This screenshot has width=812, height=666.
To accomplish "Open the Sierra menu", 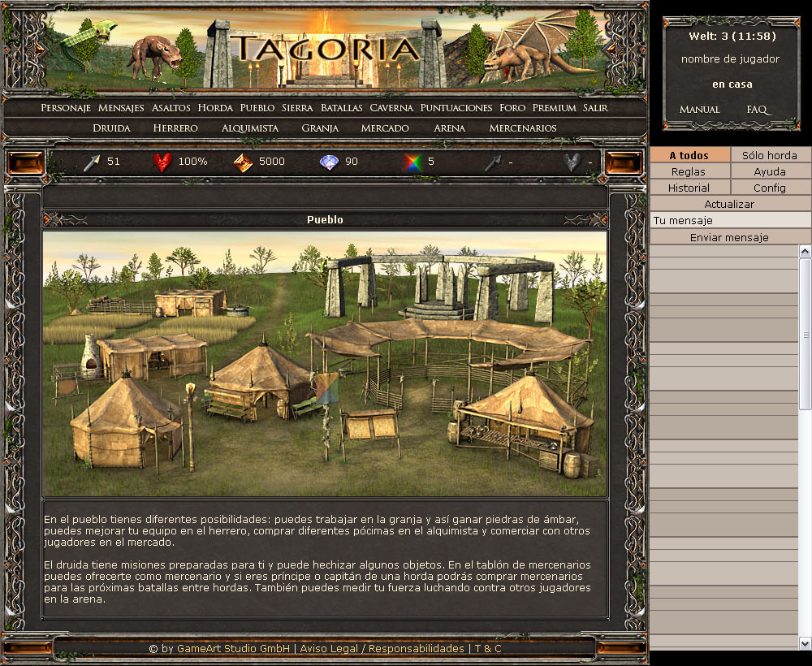I will coord(297,108).
